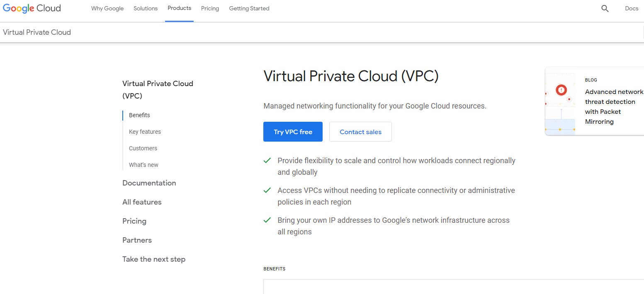Screen dimensions: 644x294
Task: Select What's new in the sidebar
Action: point(143,165)
